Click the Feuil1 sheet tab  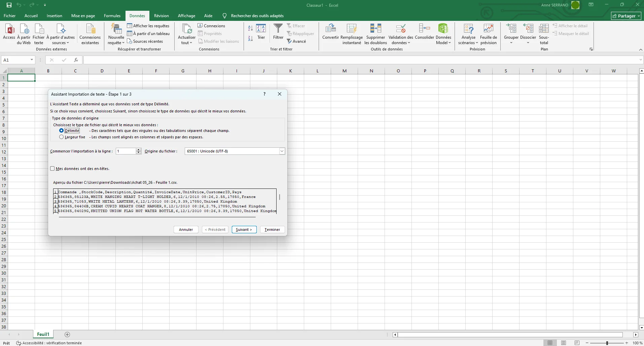point(43,334)
